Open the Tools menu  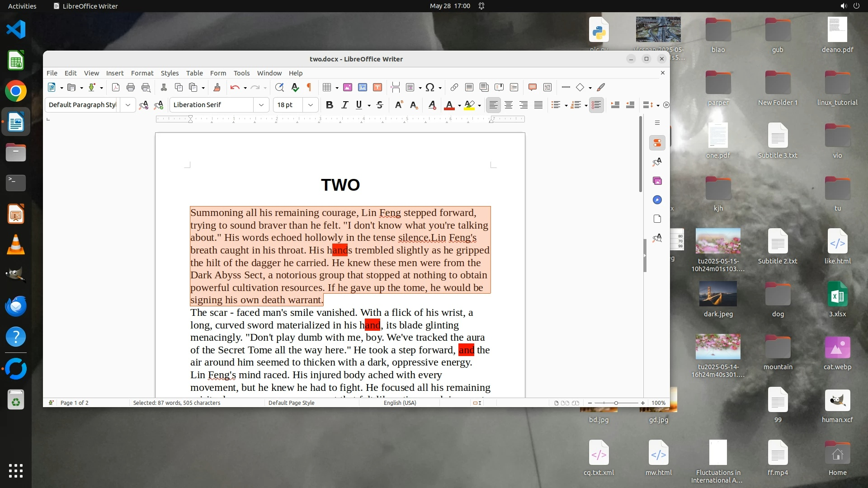pos(241,73)
